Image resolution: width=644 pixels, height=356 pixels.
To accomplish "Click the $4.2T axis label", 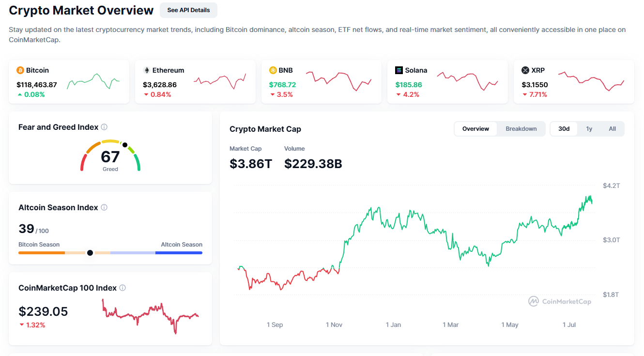I will point(611,186).
